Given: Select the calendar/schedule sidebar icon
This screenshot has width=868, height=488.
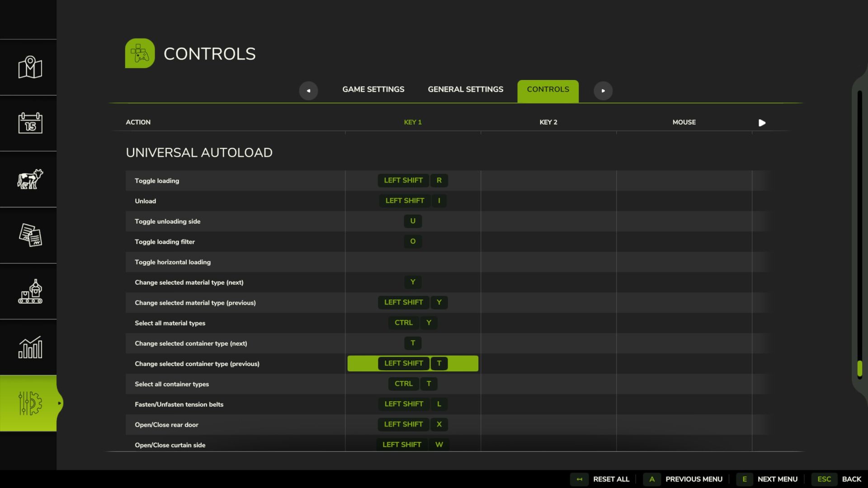Looking at the screenshot, I should pyautogui.click(x=30, y=122).
